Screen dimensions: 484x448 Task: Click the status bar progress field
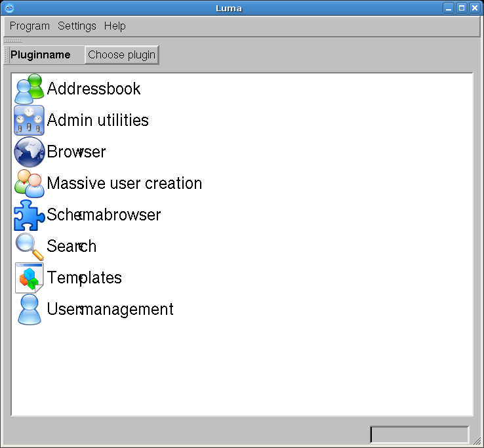420,435
